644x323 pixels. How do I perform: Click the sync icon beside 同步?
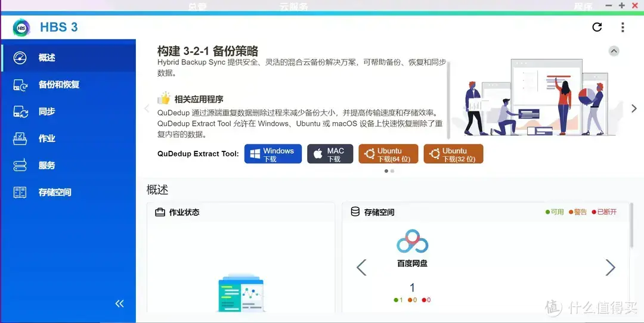pyautogui.click(x=20, y=111)
